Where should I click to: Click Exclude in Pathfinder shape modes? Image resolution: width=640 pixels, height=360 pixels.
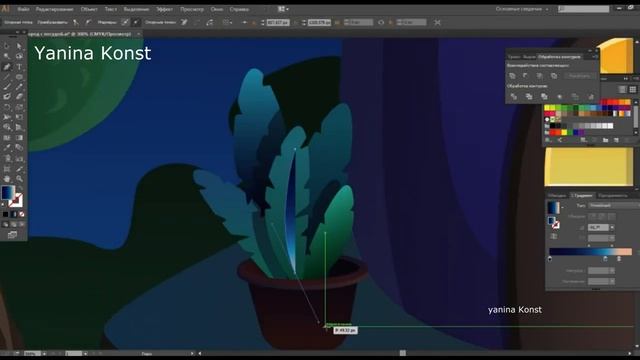click(x=554, y=76)
